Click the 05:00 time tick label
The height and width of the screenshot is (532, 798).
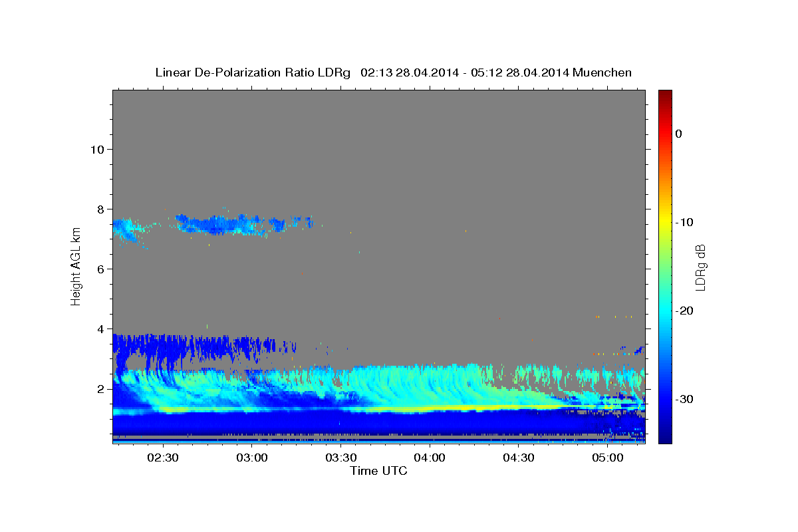point(608,458)
